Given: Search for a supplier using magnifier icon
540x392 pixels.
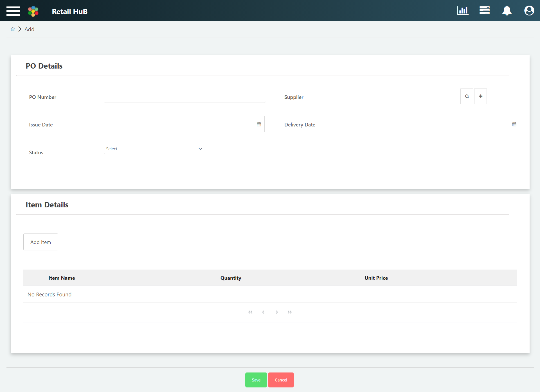Looking at the screenshot, I should coord(467,96).
